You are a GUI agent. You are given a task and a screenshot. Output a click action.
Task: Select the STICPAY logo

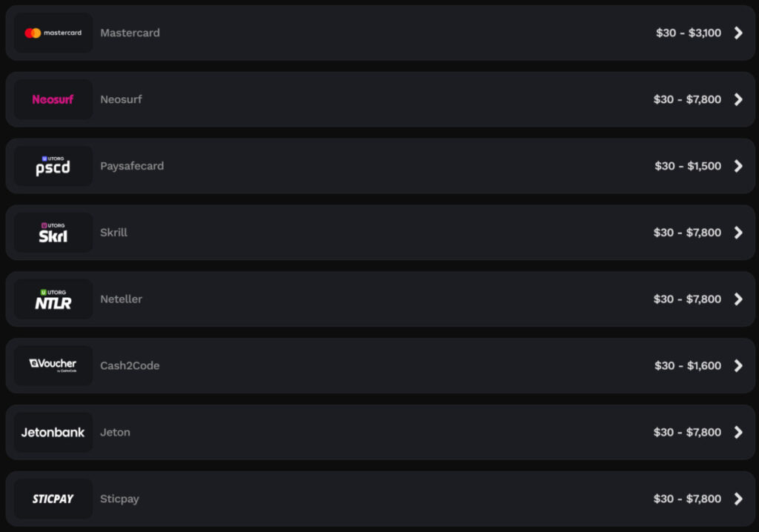tap(53, 499)
